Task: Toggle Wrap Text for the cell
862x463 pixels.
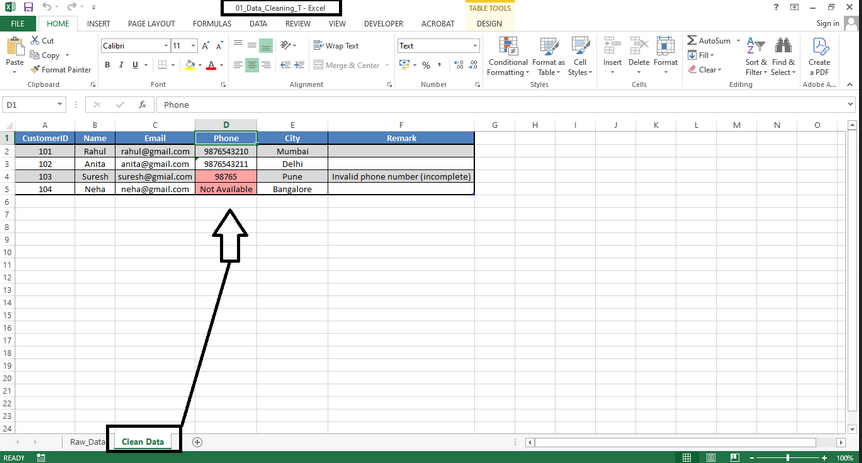Action: [x=336, y=46]
